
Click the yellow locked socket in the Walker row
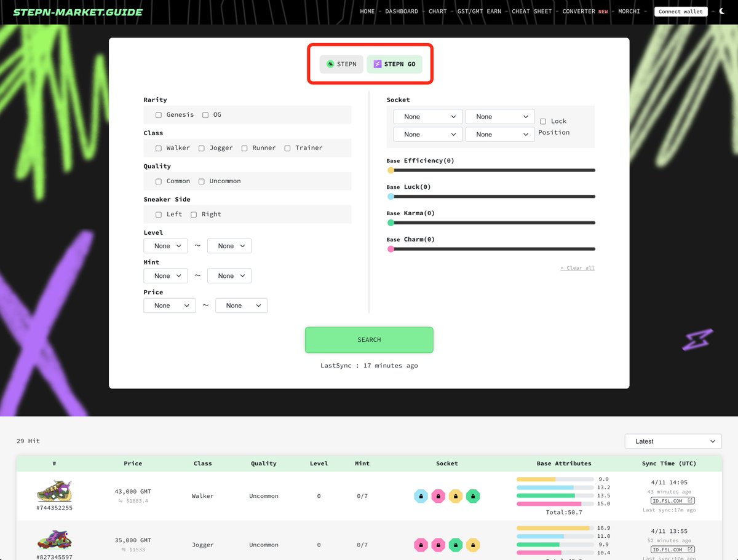[455, 496]
